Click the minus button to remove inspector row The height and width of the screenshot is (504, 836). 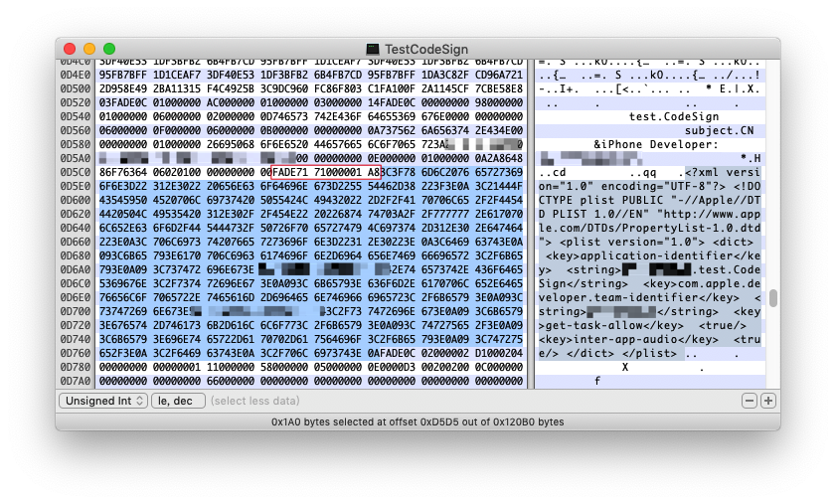(750, 401)
